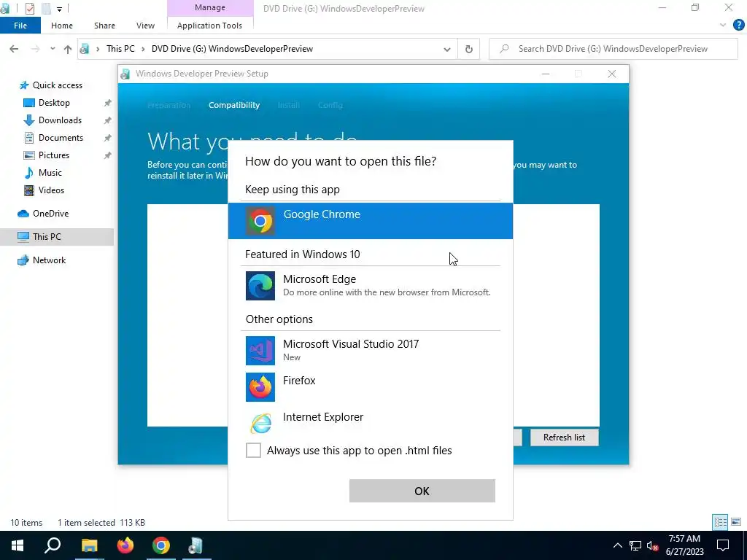Open the Share ribbon tab
This screenshot has width=747, height=560.
[104, 26]
